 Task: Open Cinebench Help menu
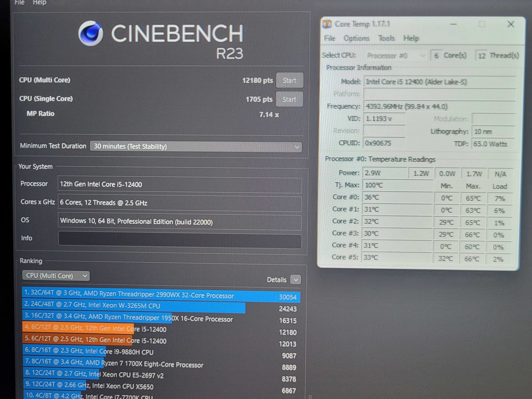pyautogui.click(x=39, y=3)
